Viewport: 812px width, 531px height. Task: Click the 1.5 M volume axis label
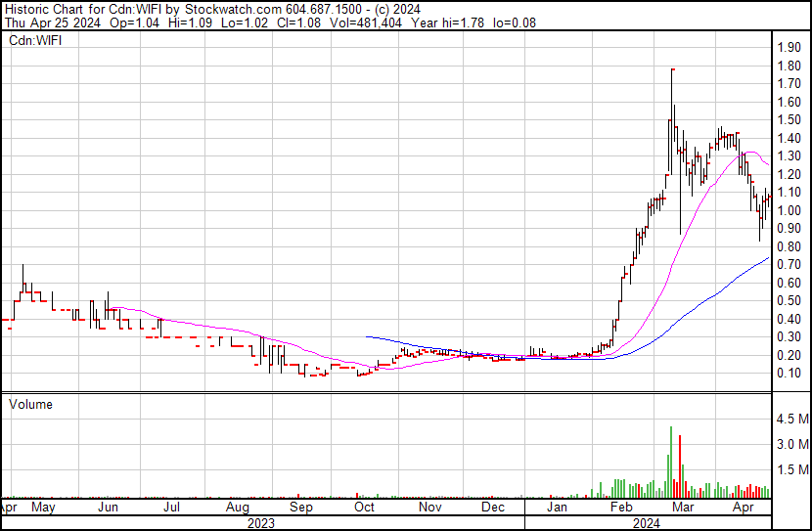pyautogui.click(x=790, y=470)
